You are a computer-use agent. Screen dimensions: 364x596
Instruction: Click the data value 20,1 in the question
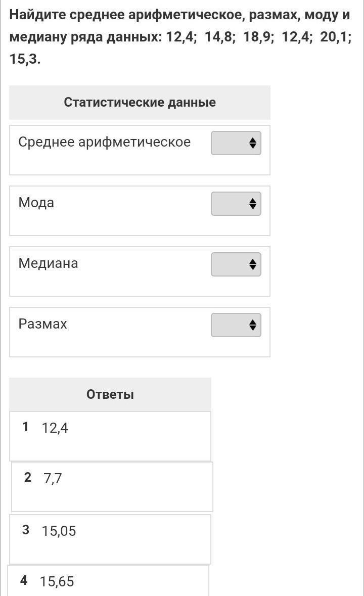tap(335, 37)
